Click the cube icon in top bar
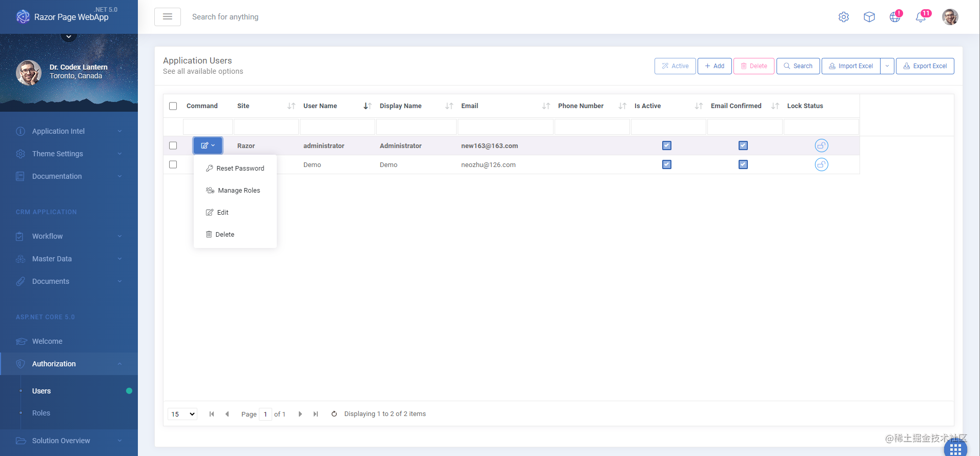980x456 pixels. (869, 17)
